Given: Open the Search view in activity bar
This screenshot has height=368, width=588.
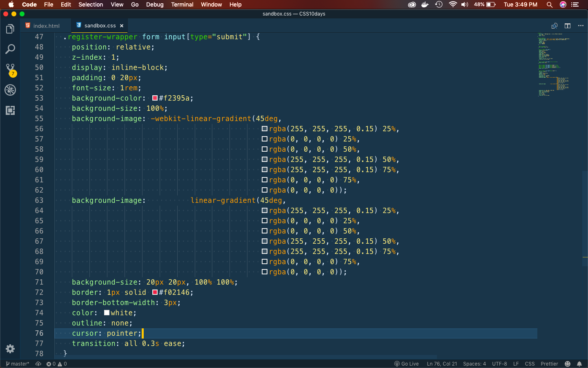Looking at the screenshot, I should (x=10, y=49).
